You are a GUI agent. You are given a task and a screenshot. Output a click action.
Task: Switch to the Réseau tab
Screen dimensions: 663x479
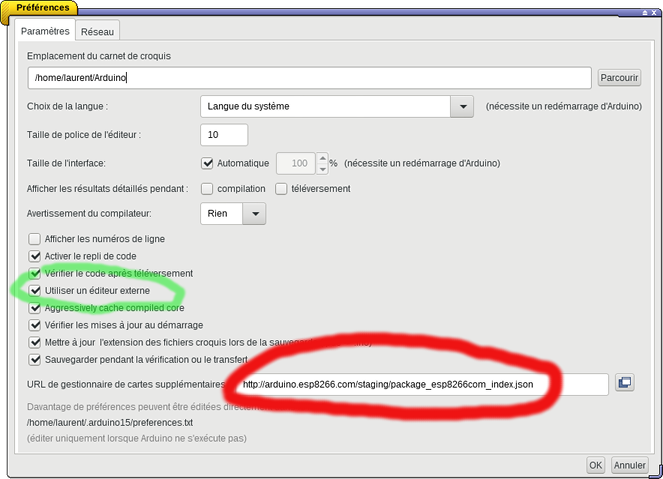click(x=97, y=32)
